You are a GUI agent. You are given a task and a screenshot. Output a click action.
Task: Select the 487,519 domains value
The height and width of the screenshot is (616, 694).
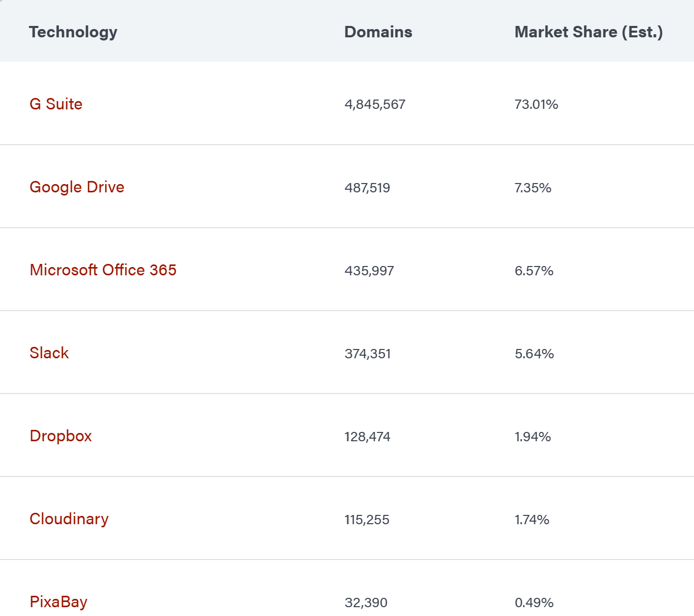point(367,188)
